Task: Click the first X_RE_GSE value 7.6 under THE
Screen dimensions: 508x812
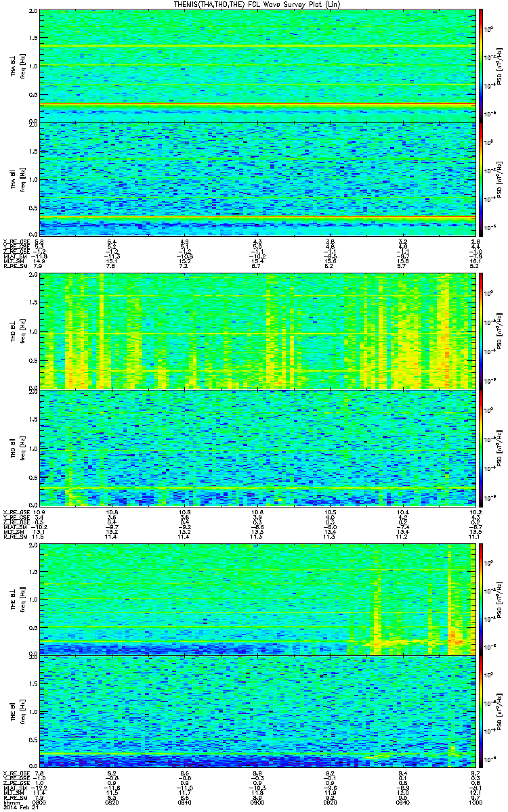Action: tap(39, 773)
